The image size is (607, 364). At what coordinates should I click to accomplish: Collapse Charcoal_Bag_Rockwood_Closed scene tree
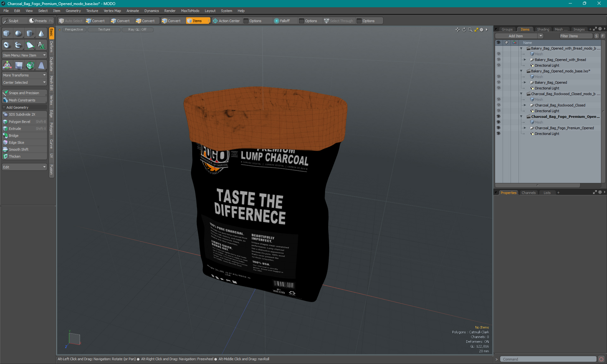click(x=521, y=94)
